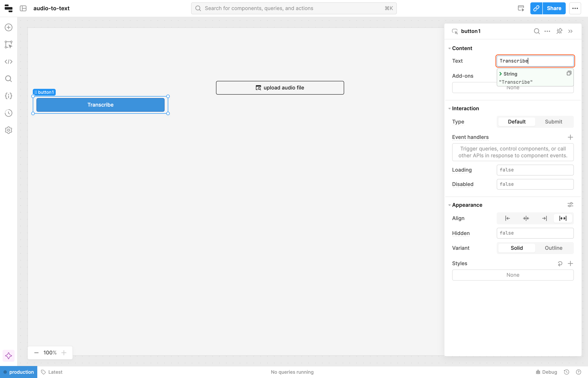Collapse the Content section
This screenshot has width=588, height=378.
click(449, 48)
